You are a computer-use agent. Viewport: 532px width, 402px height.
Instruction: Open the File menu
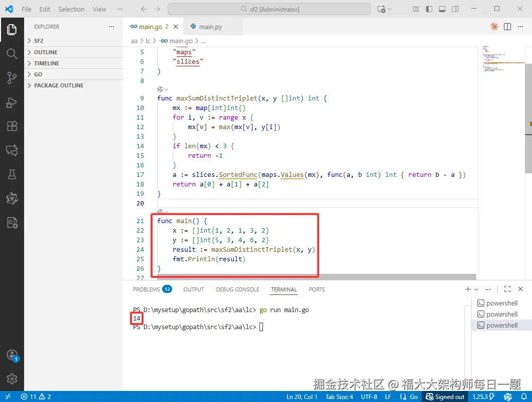click(x=27, y=9)
